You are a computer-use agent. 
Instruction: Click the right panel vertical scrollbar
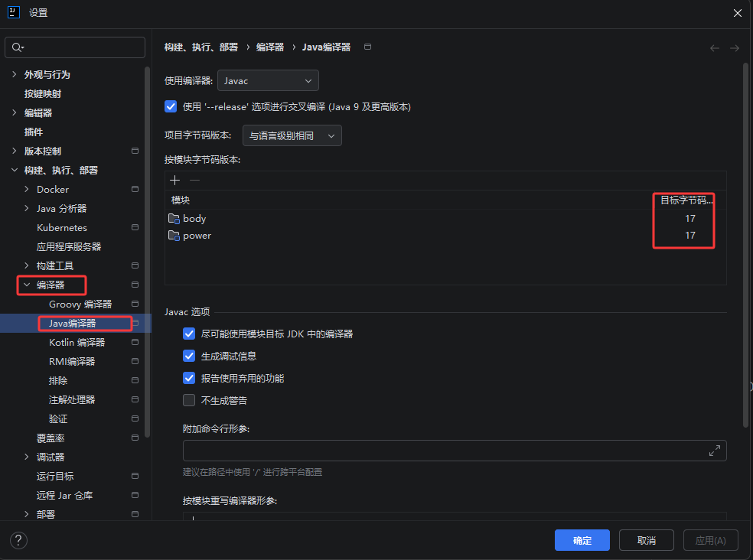745,245
